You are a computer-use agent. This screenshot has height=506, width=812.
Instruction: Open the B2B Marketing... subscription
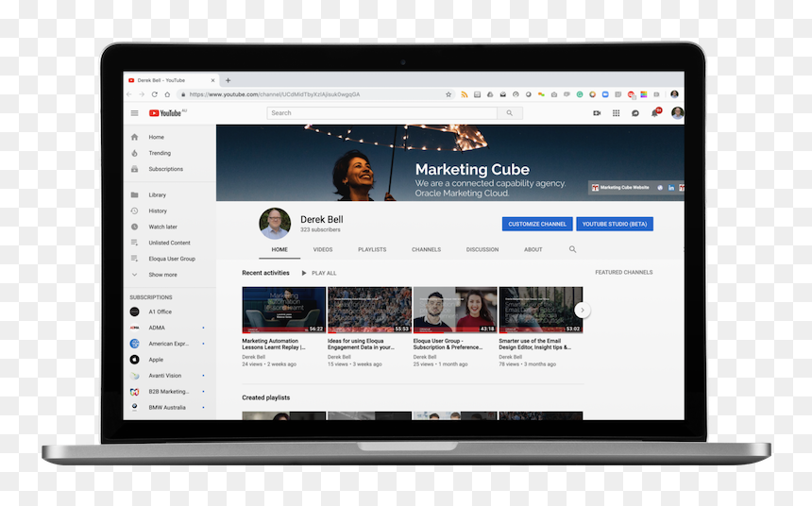170,392
